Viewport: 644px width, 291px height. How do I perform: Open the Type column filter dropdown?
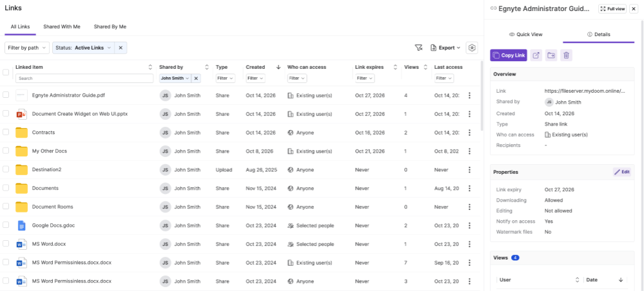tap(226, 78)
